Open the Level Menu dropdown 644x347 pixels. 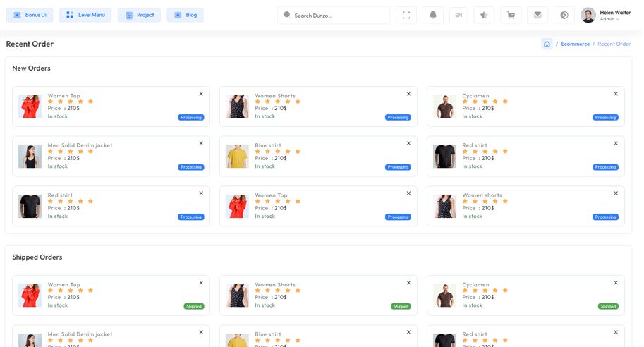point(85,15)
